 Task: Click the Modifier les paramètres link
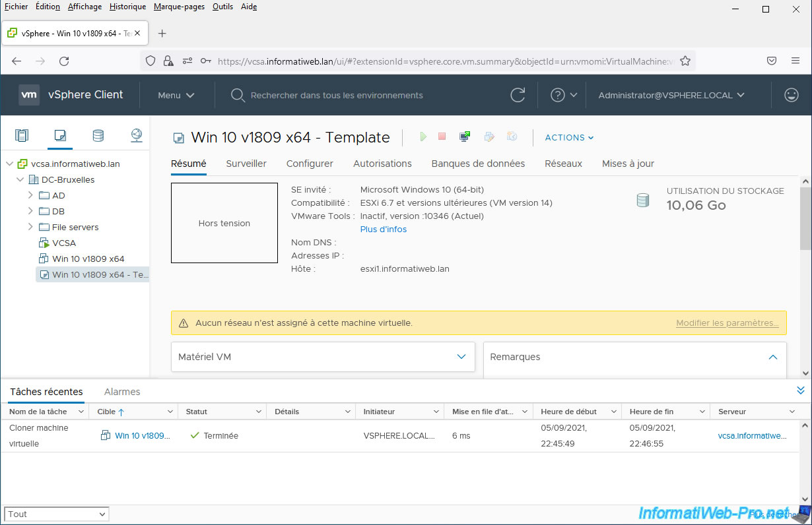[727, 323]
